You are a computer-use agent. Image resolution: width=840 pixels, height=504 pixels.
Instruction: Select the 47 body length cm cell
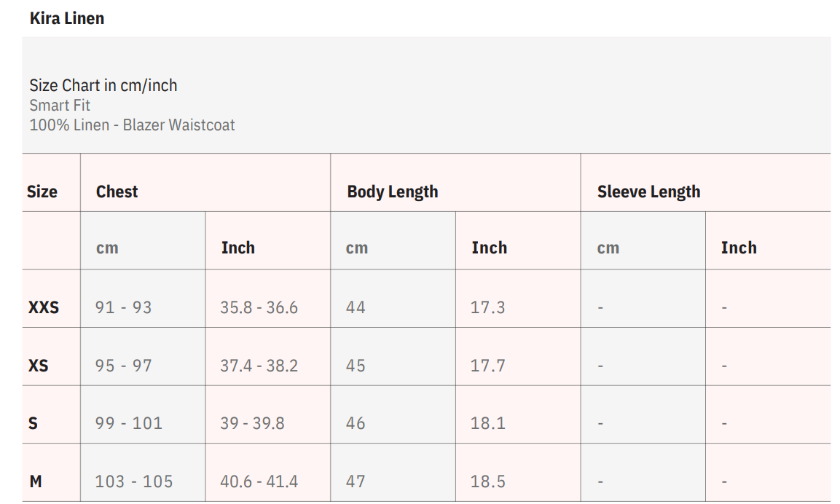point(356,481)
